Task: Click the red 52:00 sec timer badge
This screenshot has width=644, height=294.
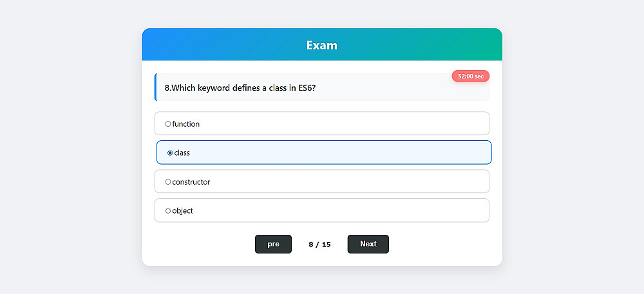Action: (x=470, y=76)
